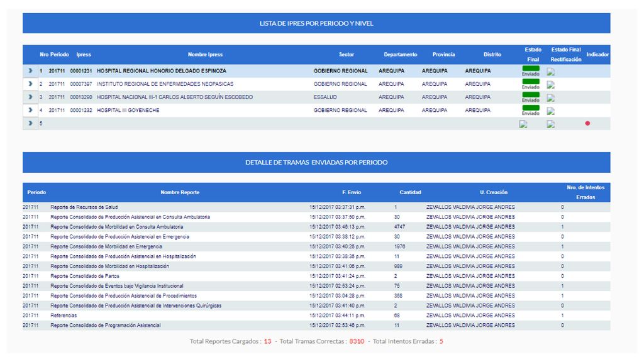Click the Ipress column header
This screenshot has width=644, height=362.
(84, 54)
